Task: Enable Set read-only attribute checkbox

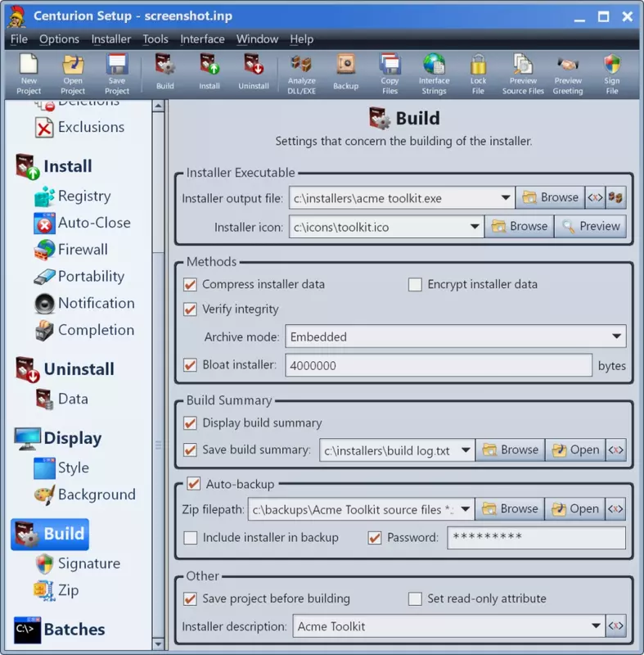Action: coord(415,599)
